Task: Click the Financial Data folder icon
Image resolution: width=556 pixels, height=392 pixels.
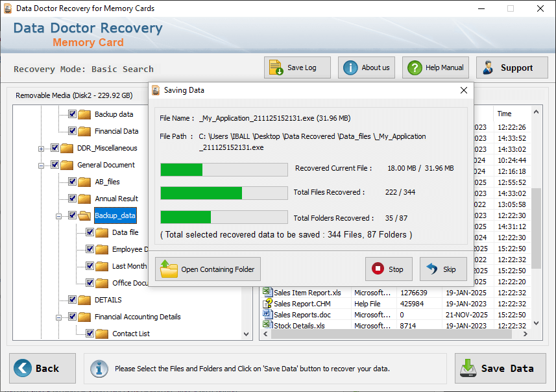Action: tap(84, 131)
